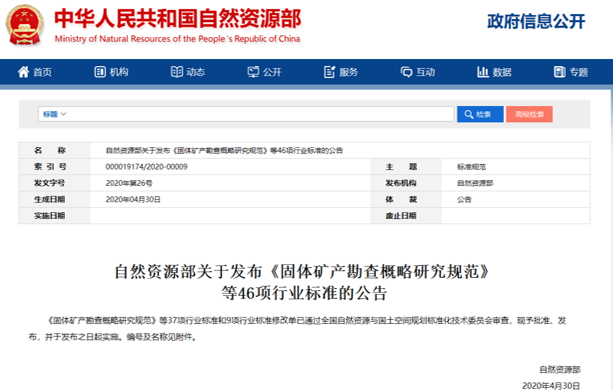Click the 中华人民共和国自然资源部 site title
The width and height of the screenshot is (613, 390).
point(178,18)
